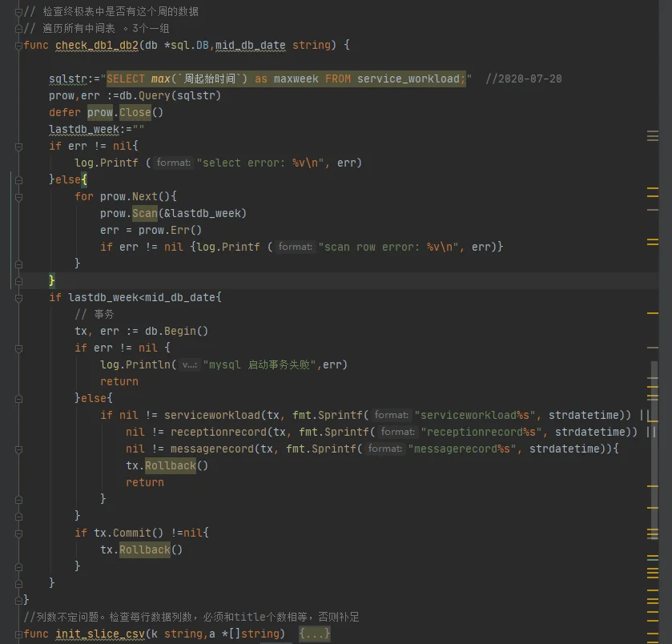The width and height of the screenshot is (672, 644).
Task: Click the tx.Commit() call
Action: pos(129,533)
